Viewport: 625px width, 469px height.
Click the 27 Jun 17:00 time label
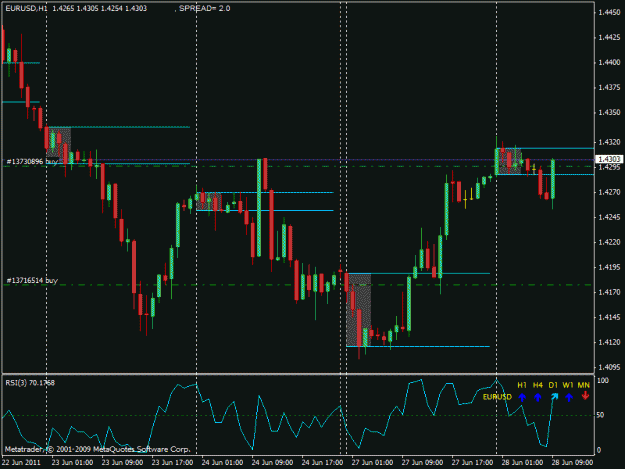[x=472, y=463]
